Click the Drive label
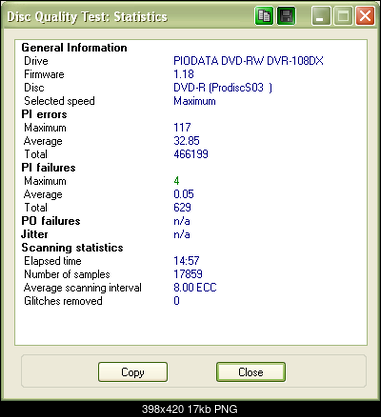 click(36, 61)
